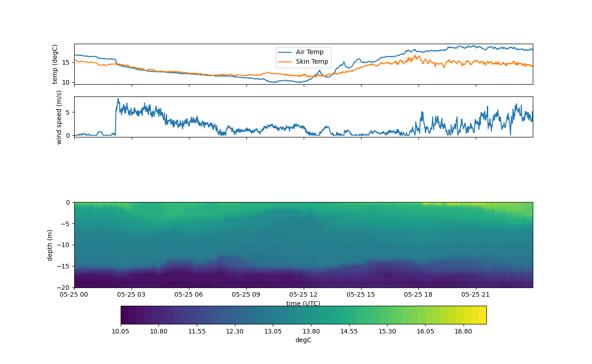
Task: Select the 16.80 colorbar tick label
Action: click(463, 332)
